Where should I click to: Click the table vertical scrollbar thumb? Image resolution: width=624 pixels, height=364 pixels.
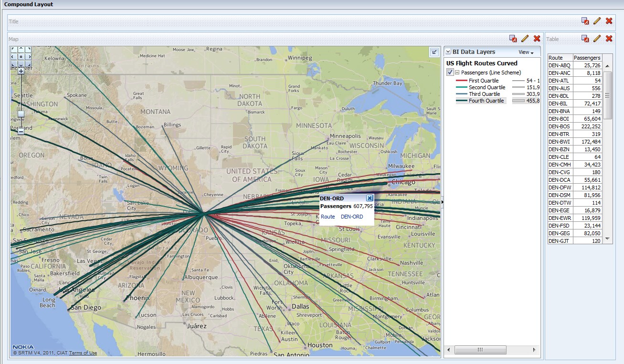tap(607, 95)
